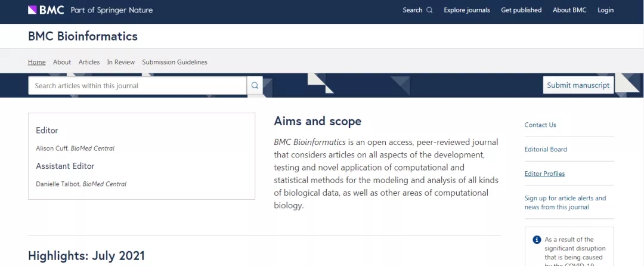The height and width of the screenshot is (266, 644).
Task: Open the About BMC menu
Action: click(x=569, y=10)
